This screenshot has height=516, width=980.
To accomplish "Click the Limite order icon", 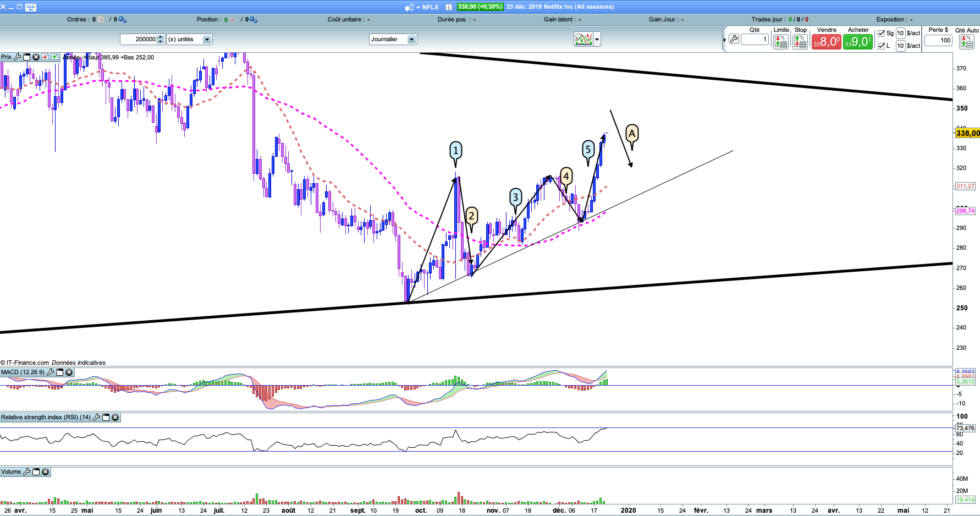I will coord(780,42).
